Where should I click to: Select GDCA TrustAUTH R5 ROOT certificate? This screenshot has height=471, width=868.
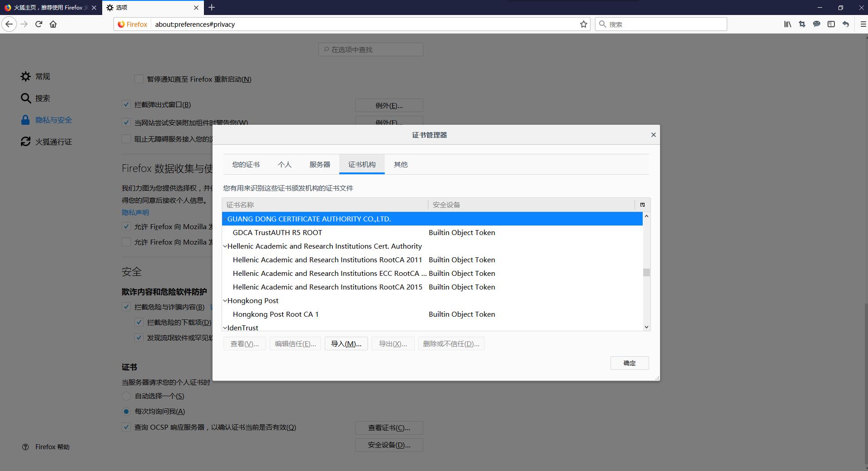(432, 232)
